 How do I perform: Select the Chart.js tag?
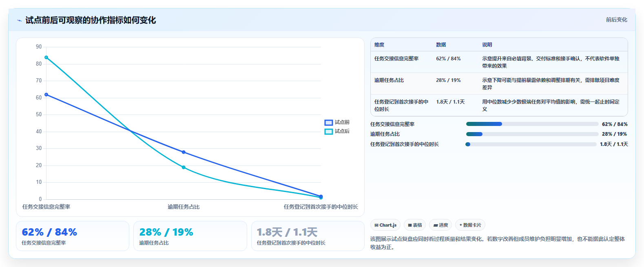[x=385, y=225]
